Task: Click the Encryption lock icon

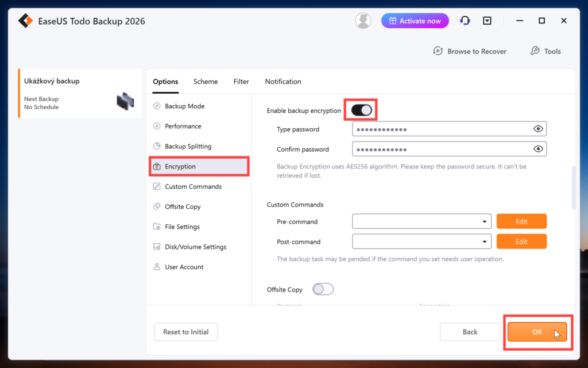Action: point(157,166)
